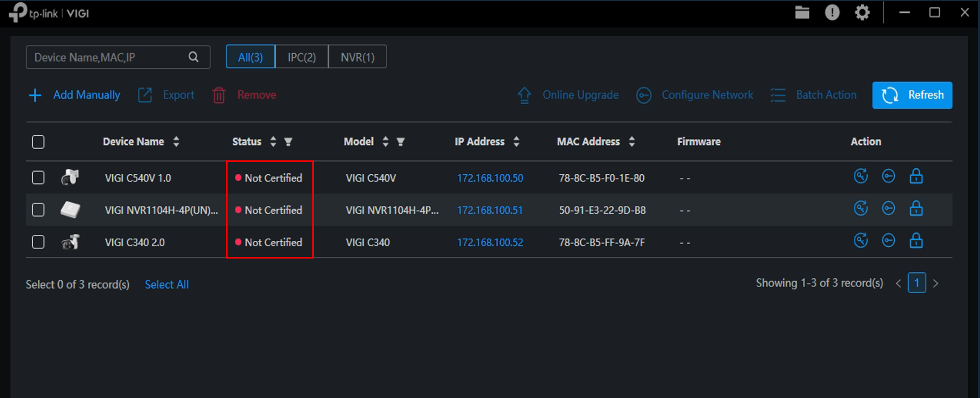Check the box for the VIGI NVR1104H-4P row
This screenshot has height=398, width=980.
[38, 210]
